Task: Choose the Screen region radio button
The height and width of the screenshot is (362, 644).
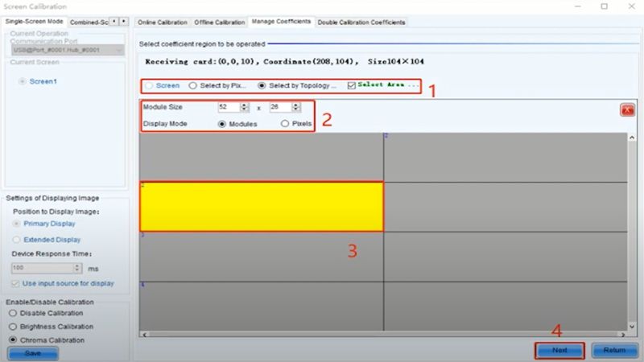Action: coord(149,86)
